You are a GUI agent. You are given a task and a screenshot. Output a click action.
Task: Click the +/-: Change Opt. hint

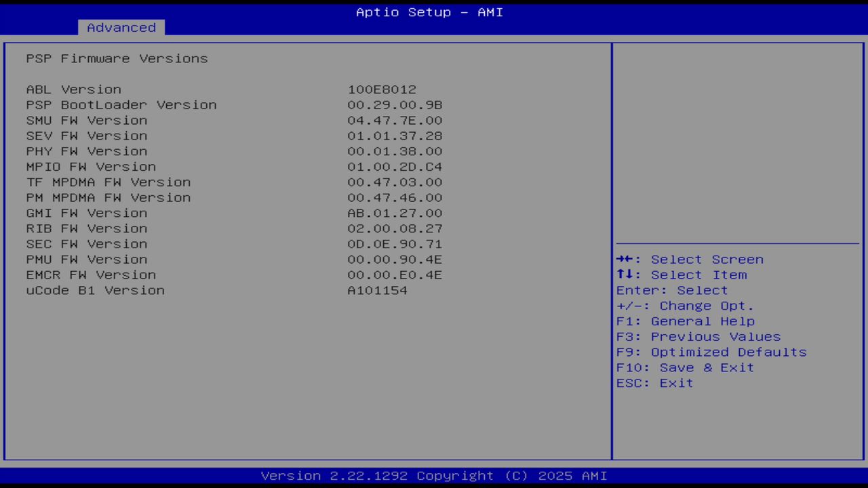click(685, 306)
